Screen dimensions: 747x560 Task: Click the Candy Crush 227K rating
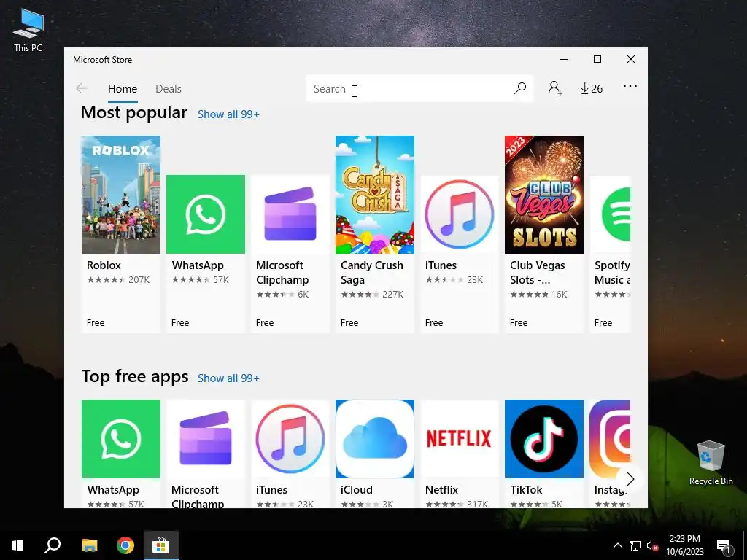(x=372, y=295)
